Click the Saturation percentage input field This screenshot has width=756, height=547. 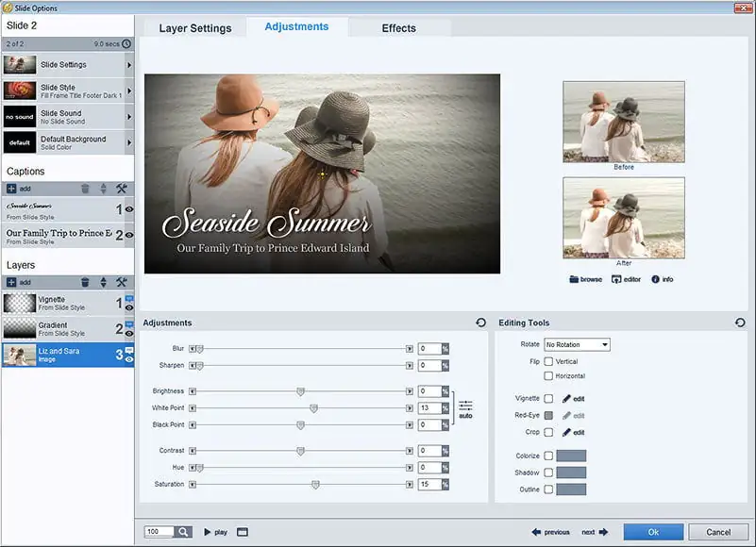click(x=429, y=484)
